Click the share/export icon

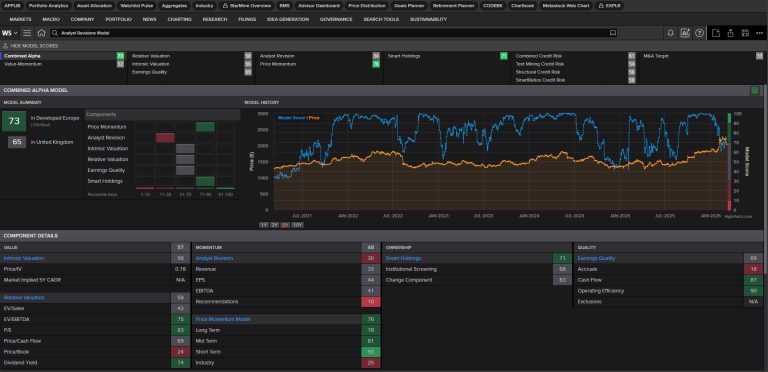730,33
